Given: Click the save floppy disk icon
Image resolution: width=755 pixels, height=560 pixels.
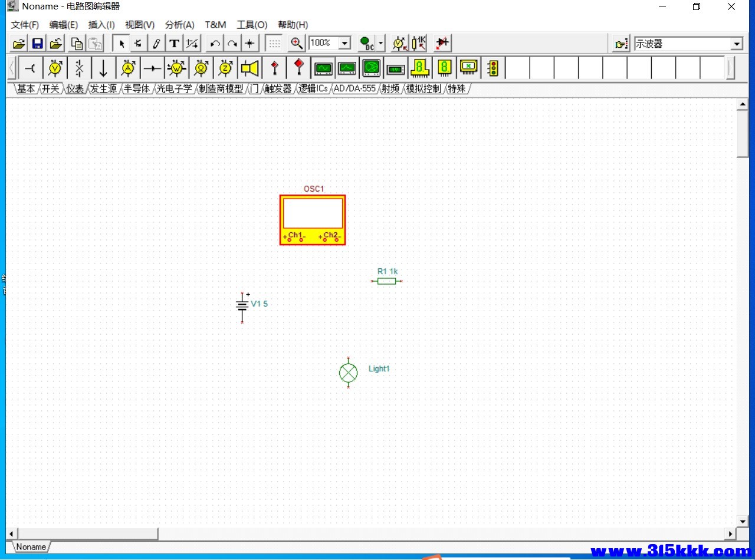Looking at the screenshot, I should [38, 44].
